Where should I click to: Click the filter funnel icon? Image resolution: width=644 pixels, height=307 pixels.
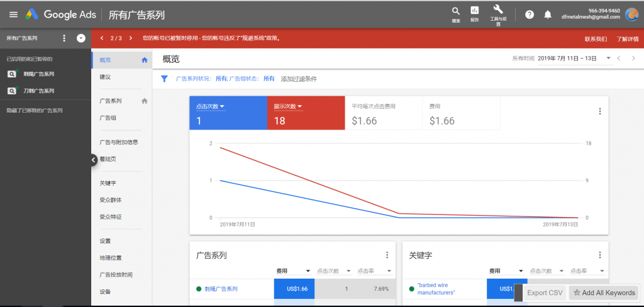[165, 79]
